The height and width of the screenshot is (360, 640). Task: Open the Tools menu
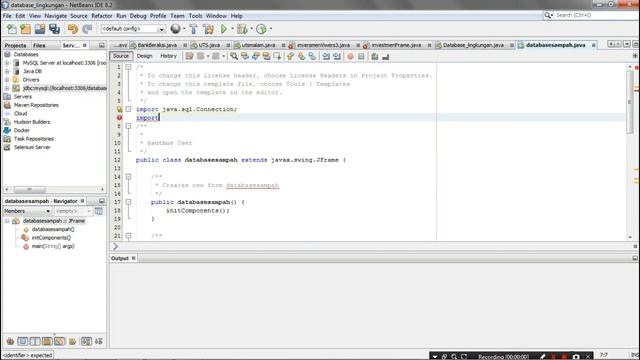196,16
